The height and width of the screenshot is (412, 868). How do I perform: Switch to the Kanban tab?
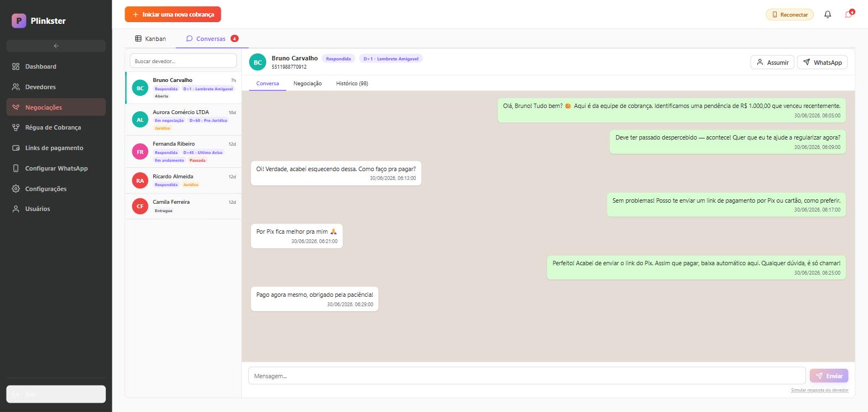click(151, 39)
